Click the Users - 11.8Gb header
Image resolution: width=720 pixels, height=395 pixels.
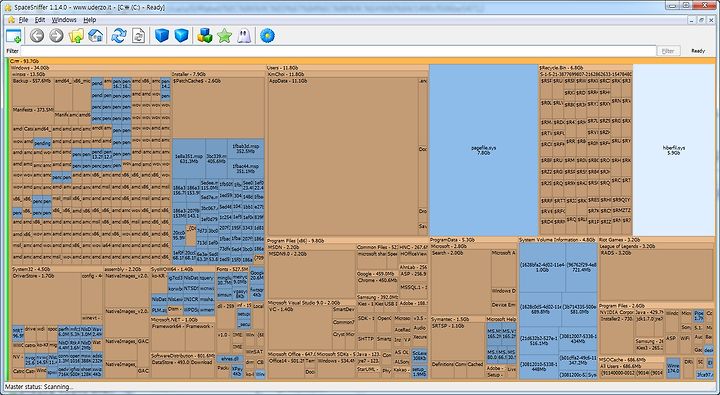pyautogui.click(x=347, y=68)
